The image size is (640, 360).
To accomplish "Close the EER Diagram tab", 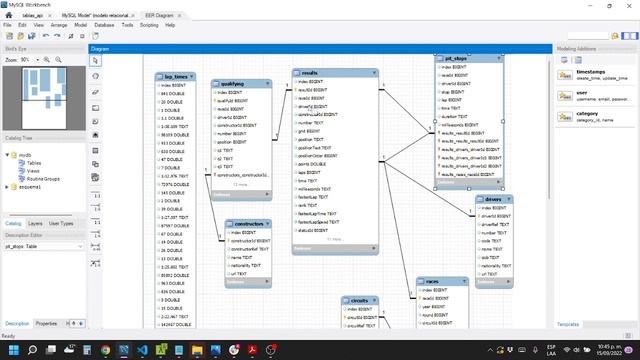I will coord(179,16).
